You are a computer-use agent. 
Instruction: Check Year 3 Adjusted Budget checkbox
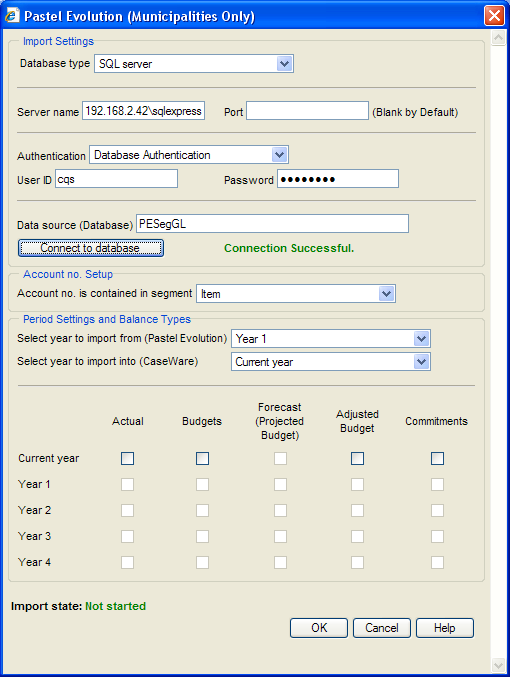pyautogui.click(x=358, y=536)
